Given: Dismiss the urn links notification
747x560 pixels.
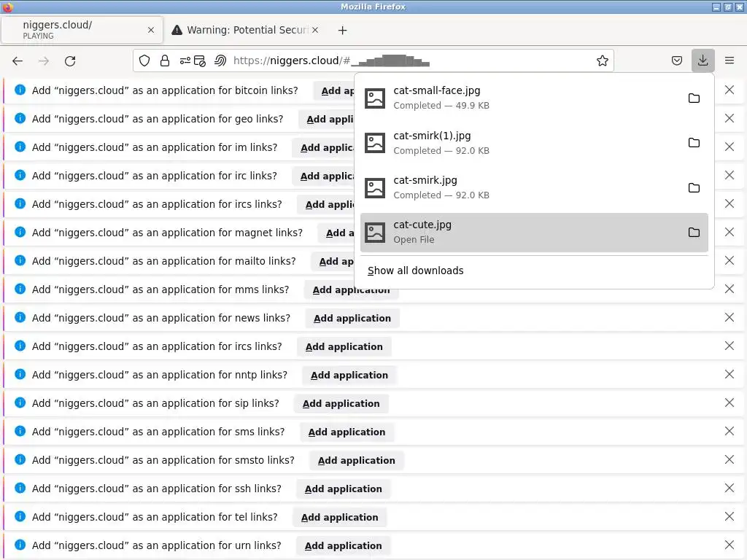Looking at the screenshot, I should pos(729,545).
